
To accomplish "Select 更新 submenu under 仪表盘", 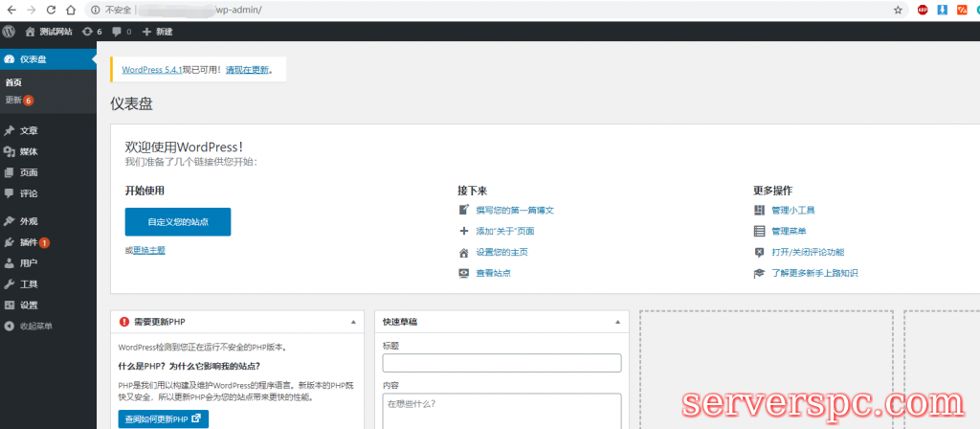I will coord(13,100).
